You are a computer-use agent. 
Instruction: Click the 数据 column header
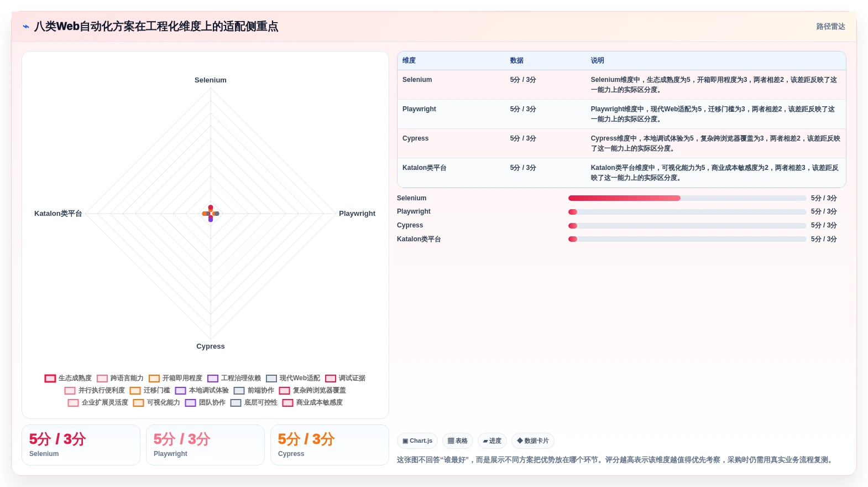click(x=517, y=61)
